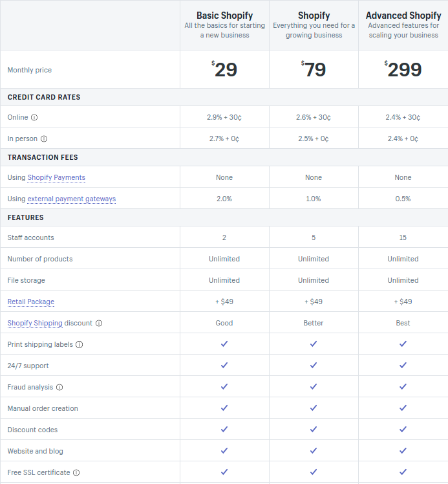The height and width of the screenshot is (484, 448).
Task: Click the 2.7% + 0¢ in-person rate
Action: click(x=224, y=139)
